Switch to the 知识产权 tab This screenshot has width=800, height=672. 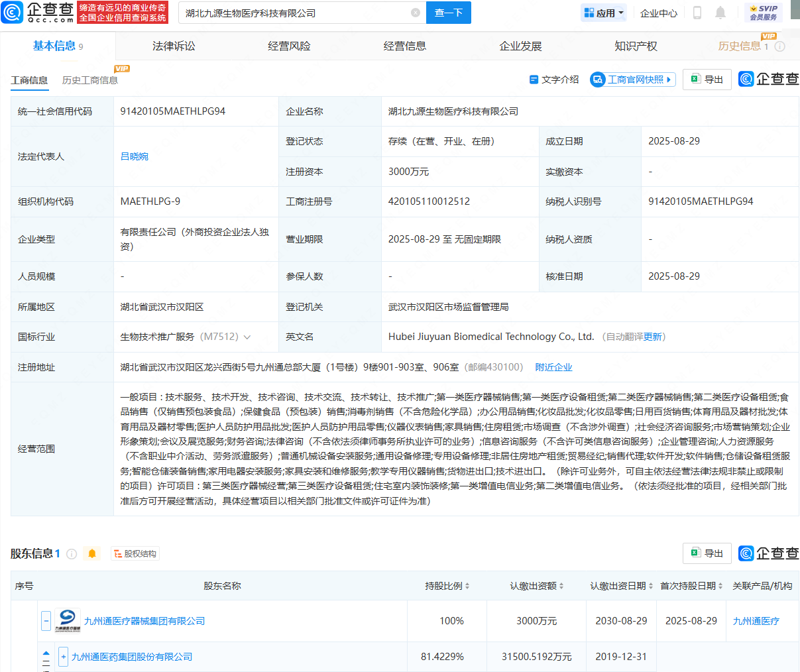(636, 46)
